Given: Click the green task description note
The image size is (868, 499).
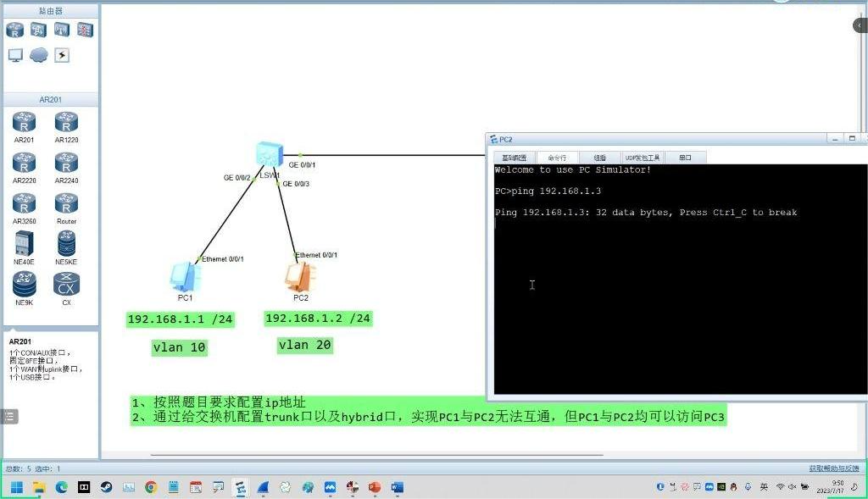Looking at the screenshot, I should click(x=428, y=410).
